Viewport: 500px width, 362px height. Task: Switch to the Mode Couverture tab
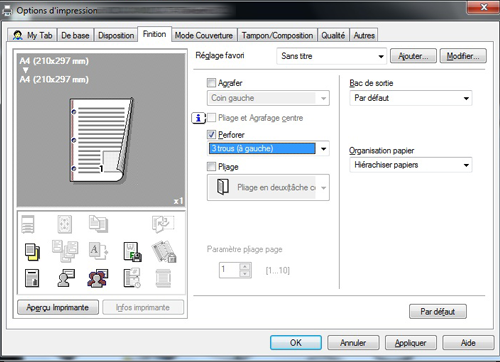(204, 35)
